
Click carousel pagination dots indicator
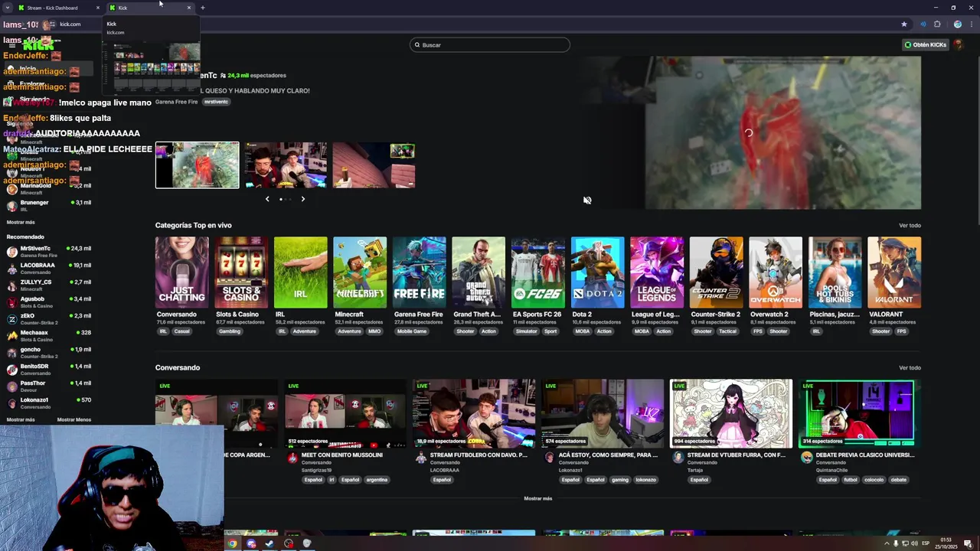[285, 199]
